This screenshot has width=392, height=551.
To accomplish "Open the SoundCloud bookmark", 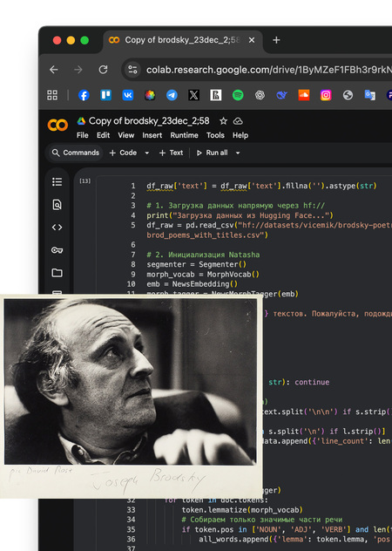I will (x=304, y=95).
